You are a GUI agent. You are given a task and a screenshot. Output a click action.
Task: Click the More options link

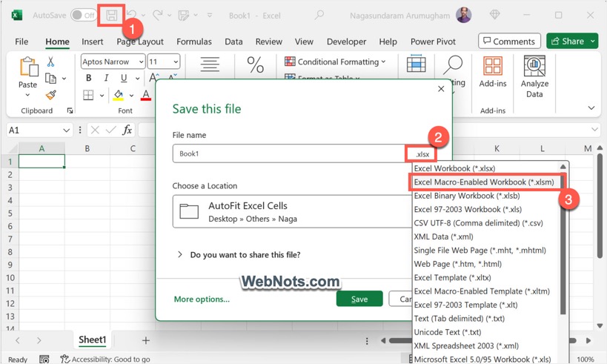(202, 299)
